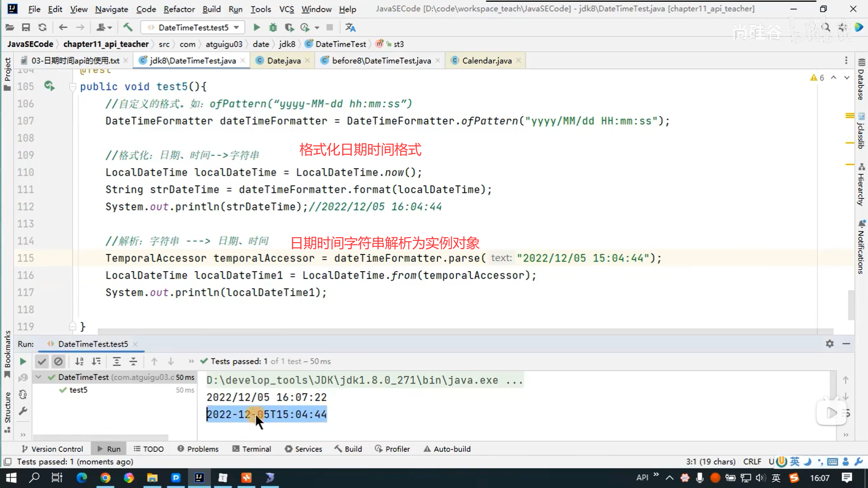Switch to the Calendar.java tab
The height and width of the screenshot is (488, 868).
486,61
